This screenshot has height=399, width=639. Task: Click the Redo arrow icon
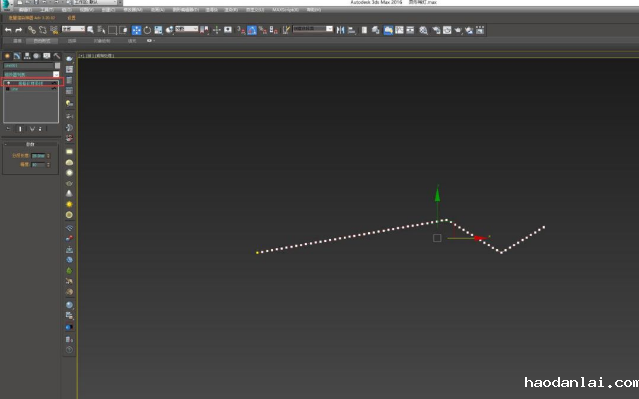pos(19,30)
